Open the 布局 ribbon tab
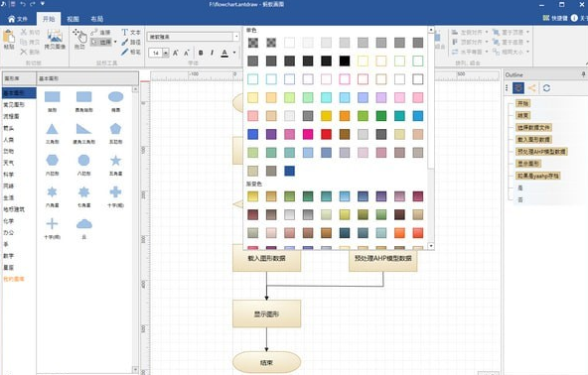The image size is (588, 375). point(96,19)
